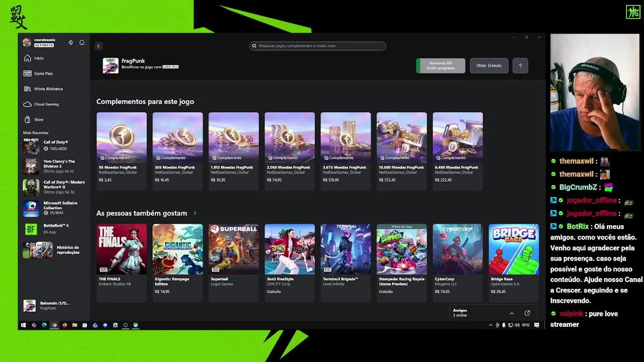This screenshot has height=362, width=644.
Task: Open Microsoft Edge in the taskbar
Action: pos(44,325)
